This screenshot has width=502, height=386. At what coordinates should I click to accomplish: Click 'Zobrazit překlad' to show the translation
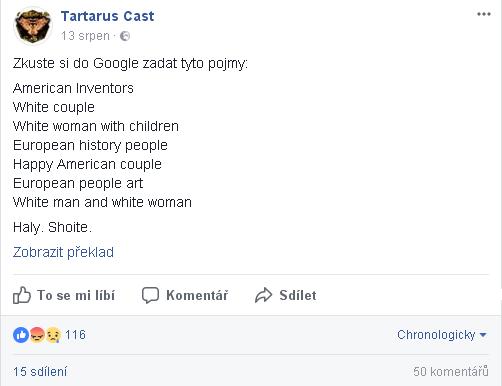tap(63, 252)
